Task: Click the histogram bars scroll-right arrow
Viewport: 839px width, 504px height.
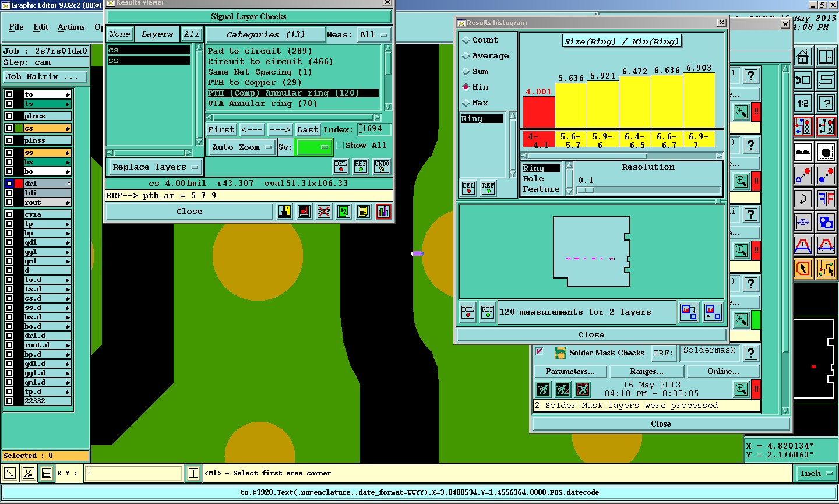Action: pos(719,156)
